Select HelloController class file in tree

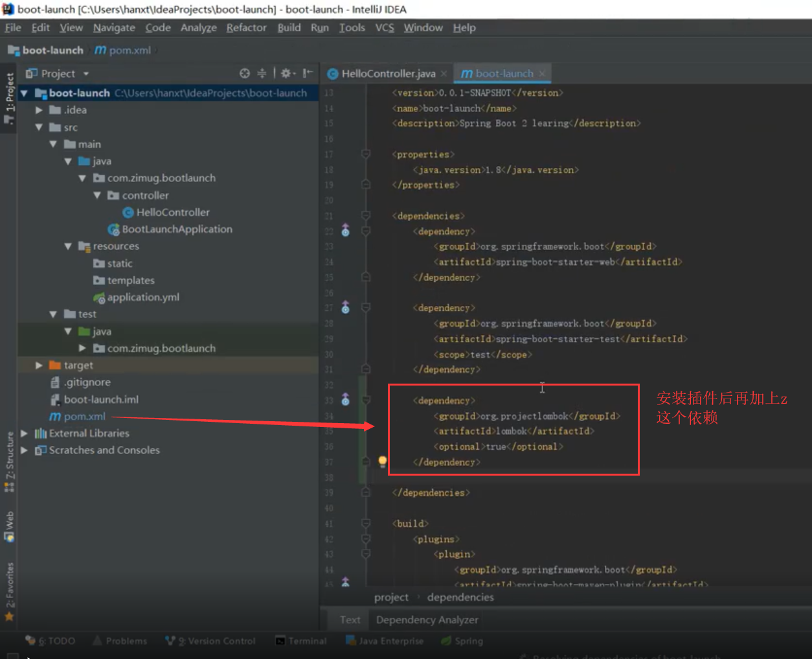point(166,212)
